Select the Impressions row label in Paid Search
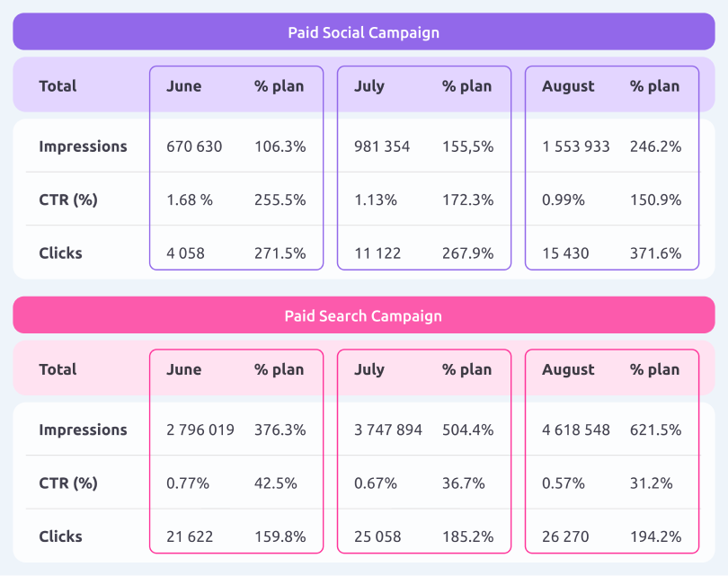The image size is (728, 576). [x=83, y=430]
